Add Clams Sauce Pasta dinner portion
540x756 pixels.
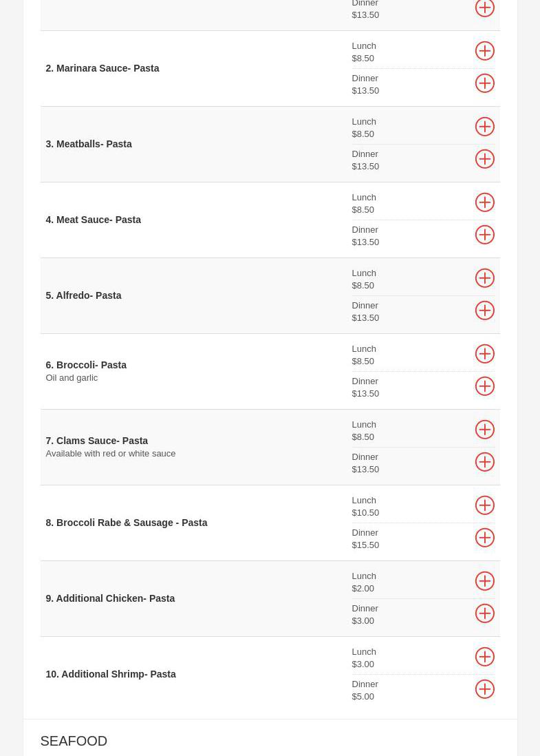click(x=484, y=462)
